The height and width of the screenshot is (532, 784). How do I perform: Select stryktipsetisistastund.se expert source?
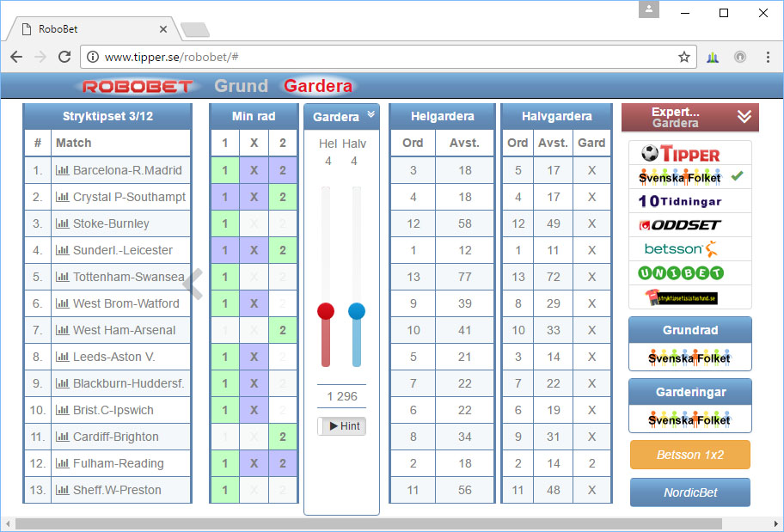[x=681, y=297]
